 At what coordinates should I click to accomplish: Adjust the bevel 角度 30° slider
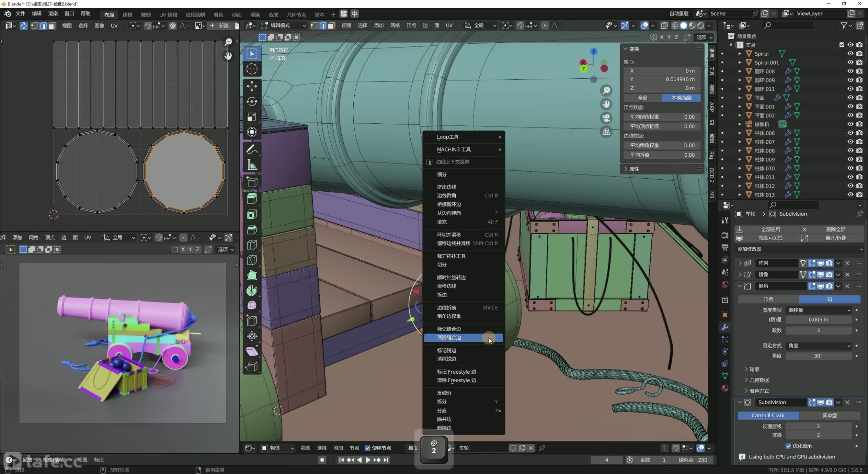click(x=818, y=356)
